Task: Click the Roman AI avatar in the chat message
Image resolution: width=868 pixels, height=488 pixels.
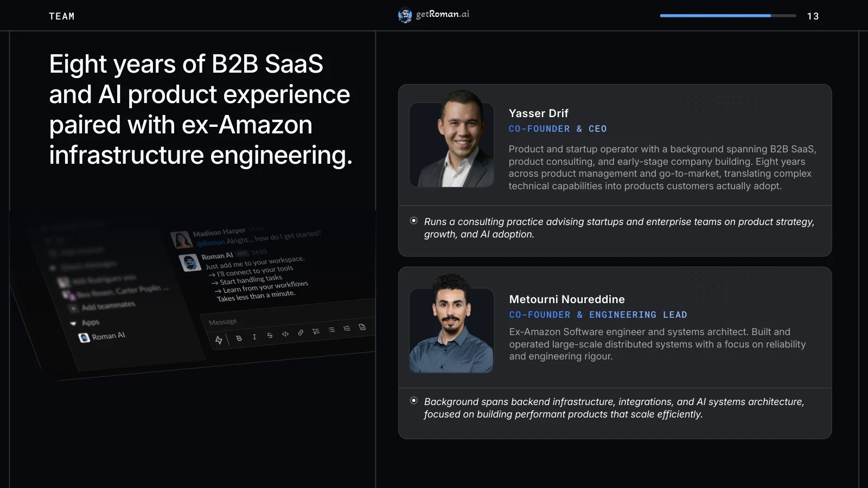Action: coord(190,262)
